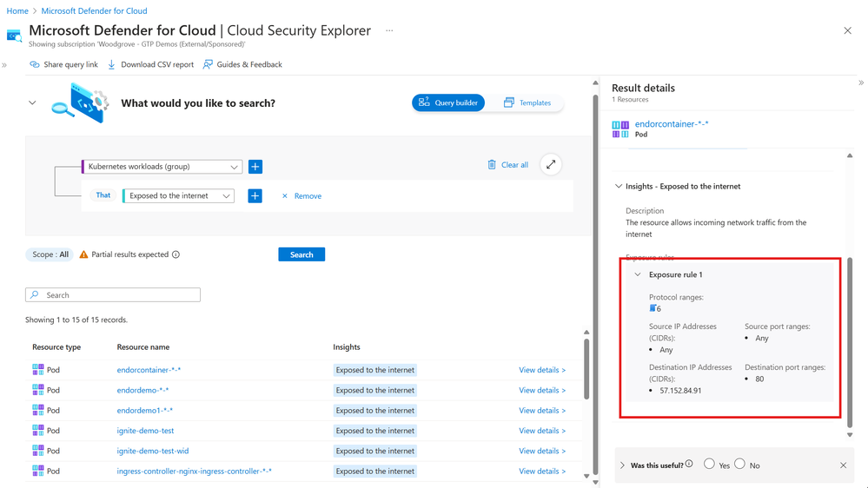This screenshot has width=868, height=488.
Task: View details for endordemo-*-* row
Action: point(542,390)
